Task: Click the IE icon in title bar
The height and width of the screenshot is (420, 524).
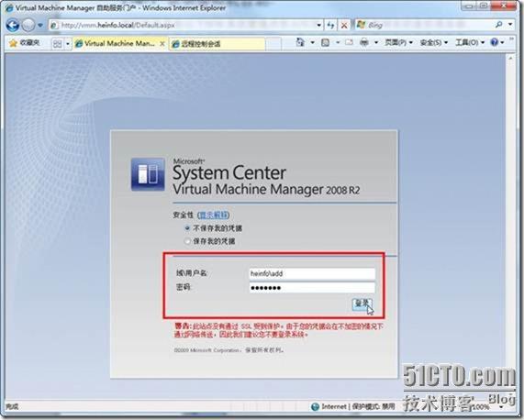Action: point(10,7)
